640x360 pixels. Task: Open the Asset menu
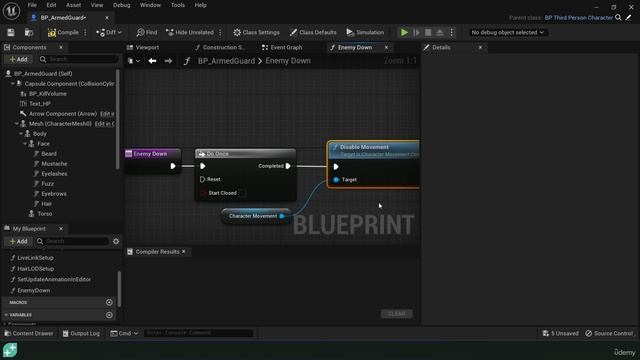click(x=73, y=5)
